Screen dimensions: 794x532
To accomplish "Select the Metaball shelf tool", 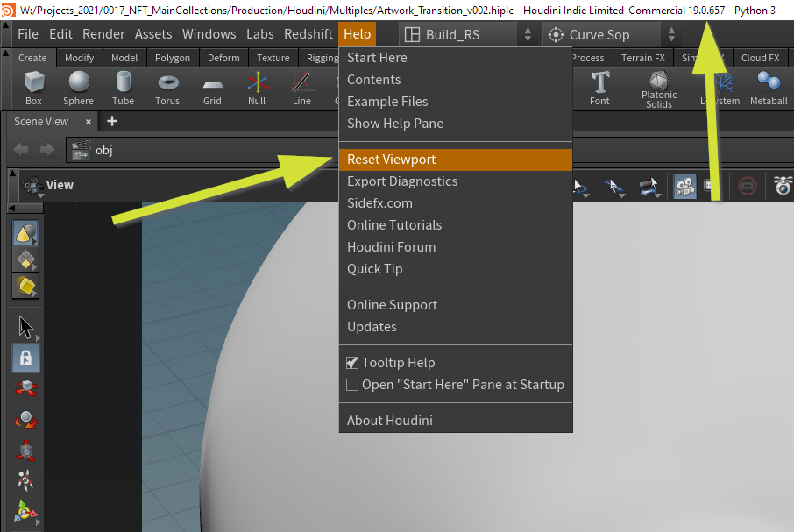I will [769, 88].
